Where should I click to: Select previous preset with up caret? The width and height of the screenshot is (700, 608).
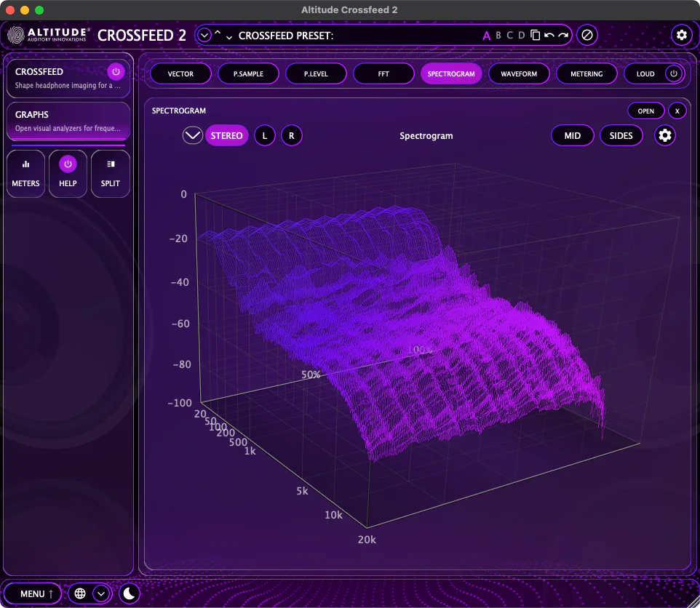pyautogui.click(x=218, y=33)
